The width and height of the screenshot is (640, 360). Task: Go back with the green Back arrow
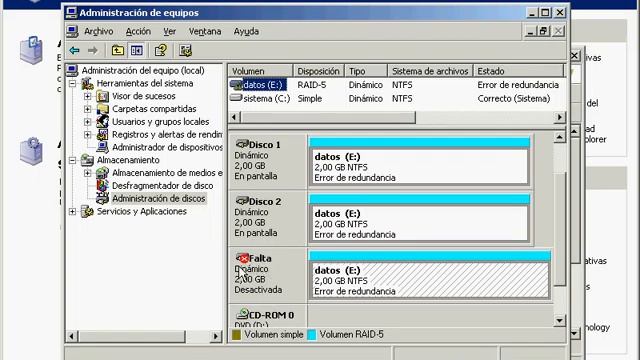74,51
